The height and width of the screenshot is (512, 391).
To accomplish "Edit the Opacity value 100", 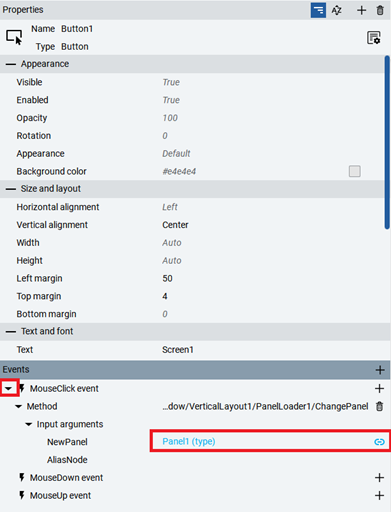I will coord(170,118).
